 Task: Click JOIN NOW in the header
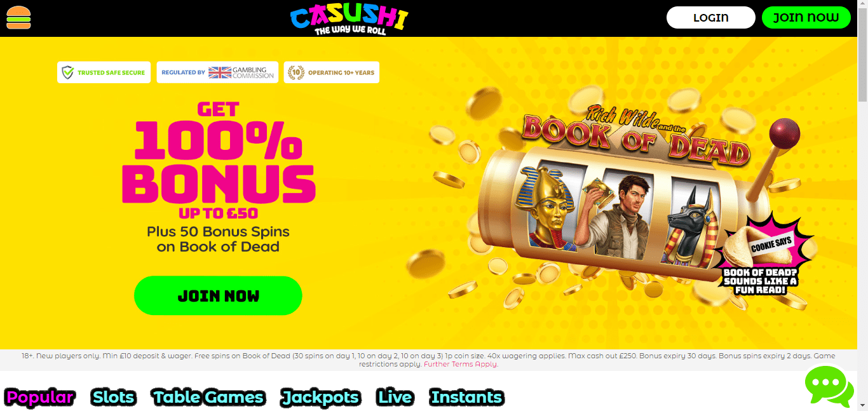806,18
